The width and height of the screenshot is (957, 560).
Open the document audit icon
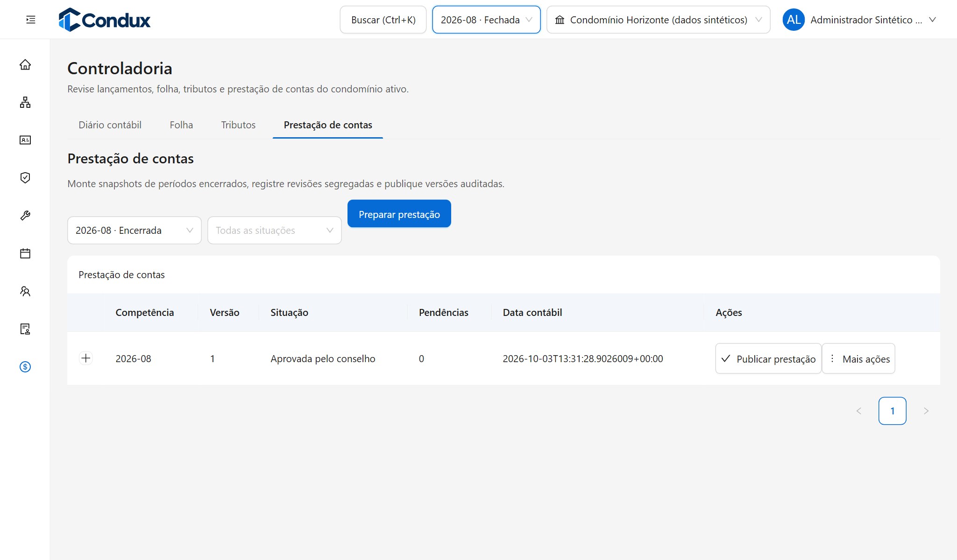[25, 329]
